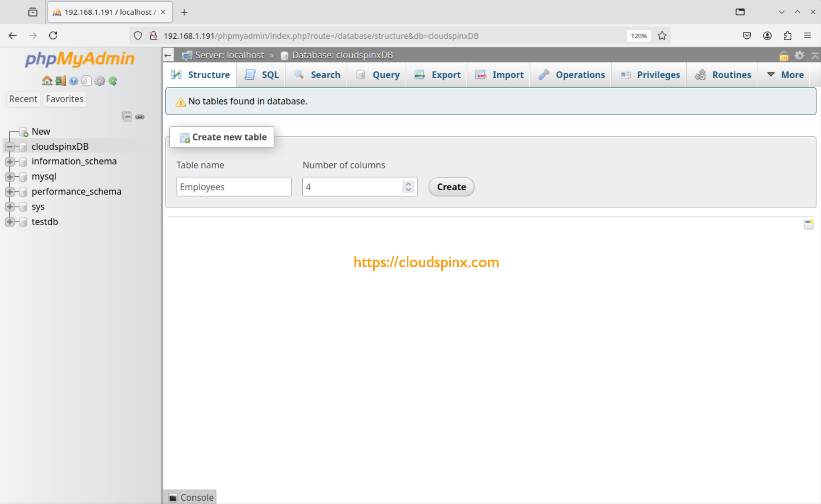Switch to the SQL tab
The image size is (821, 504).
261,74
